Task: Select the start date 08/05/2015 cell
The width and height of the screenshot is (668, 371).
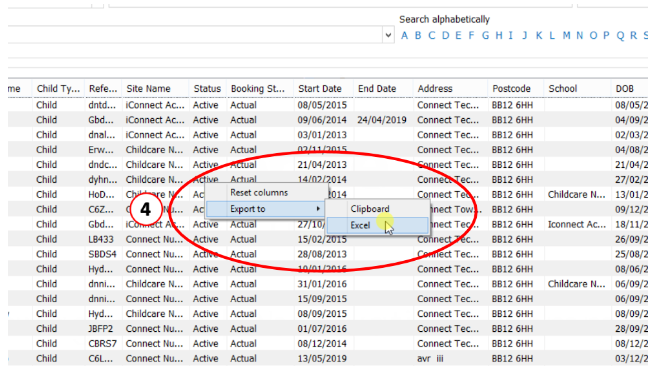Action: (x=322, y=105)
